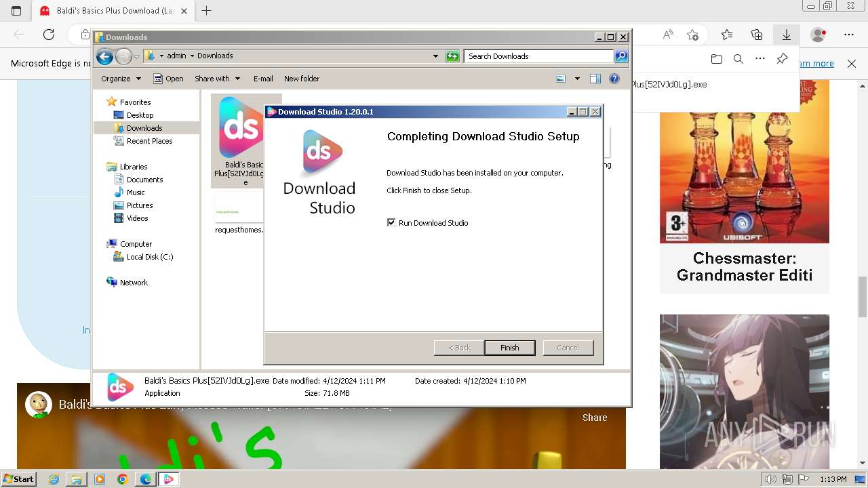The width and height of the screenshot is (868, 488).
Task: Click the Chessmaster Grandmaster Edition ad thumbnail
Action: (745, 161)
